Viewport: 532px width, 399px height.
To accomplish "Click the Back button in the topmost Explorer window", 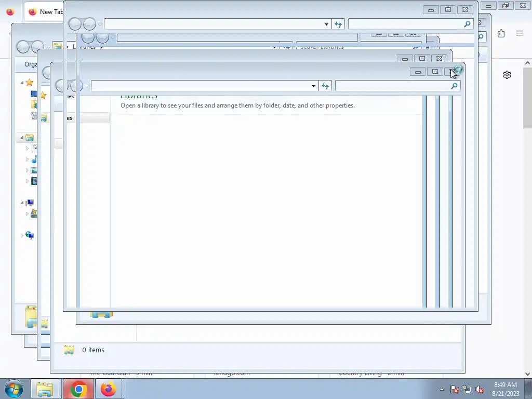I will [75, 24].
